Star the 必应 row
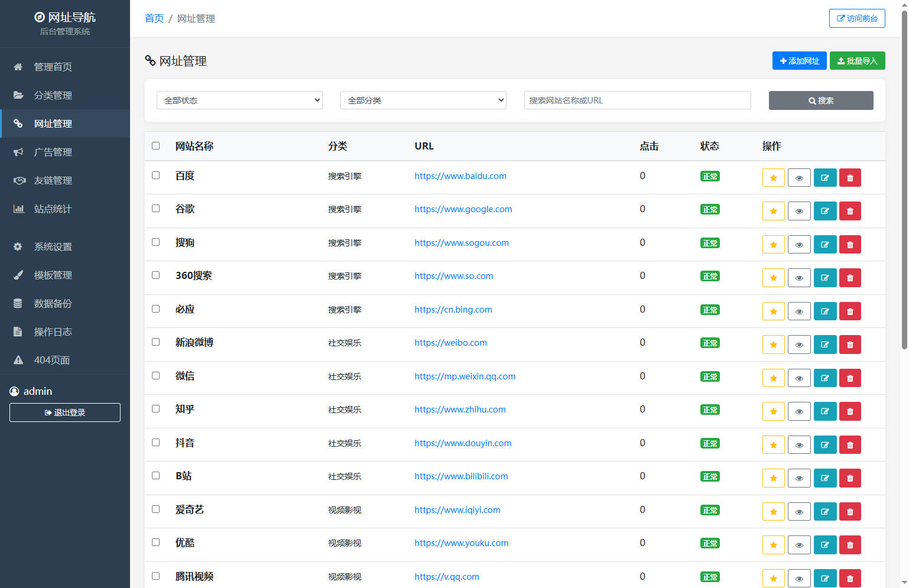 click(773, 311)
